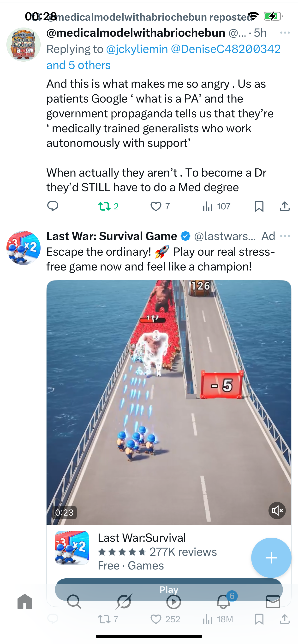298x644 pixels.
Task: Open more options on Last War ad
Action: 285,236
